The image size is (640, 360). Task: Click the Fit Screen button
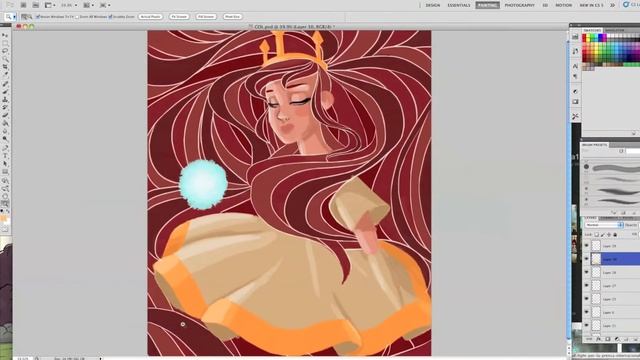pos(179,17)
